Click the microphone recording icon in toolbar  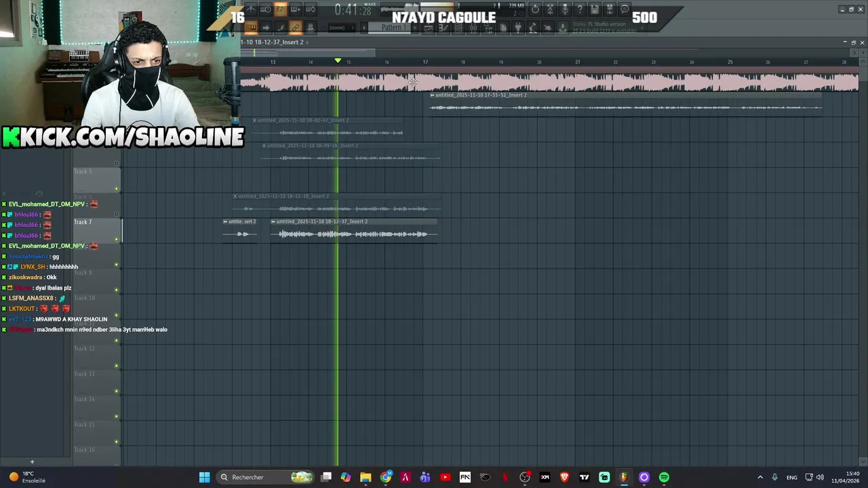565,9
